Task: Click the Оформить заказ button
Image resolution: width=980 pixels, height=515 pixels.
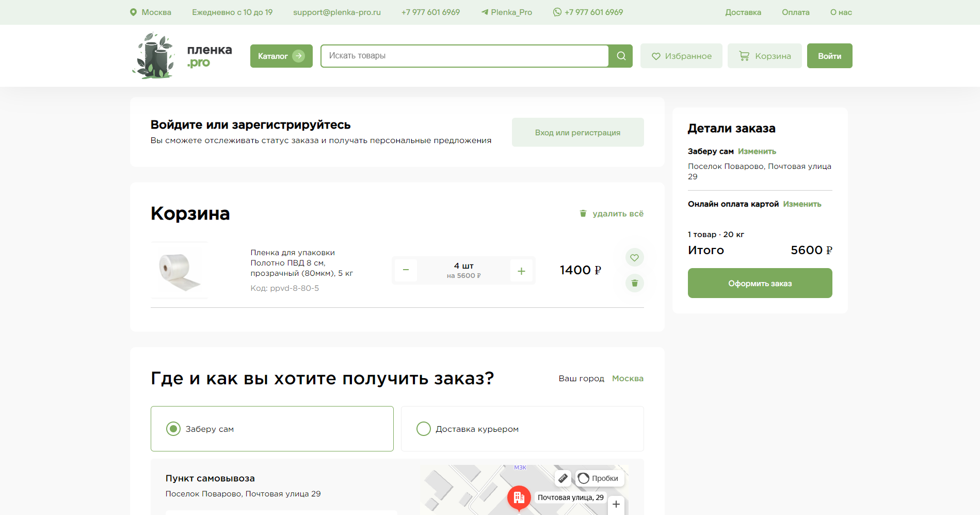Action: [x=760, y=283]
